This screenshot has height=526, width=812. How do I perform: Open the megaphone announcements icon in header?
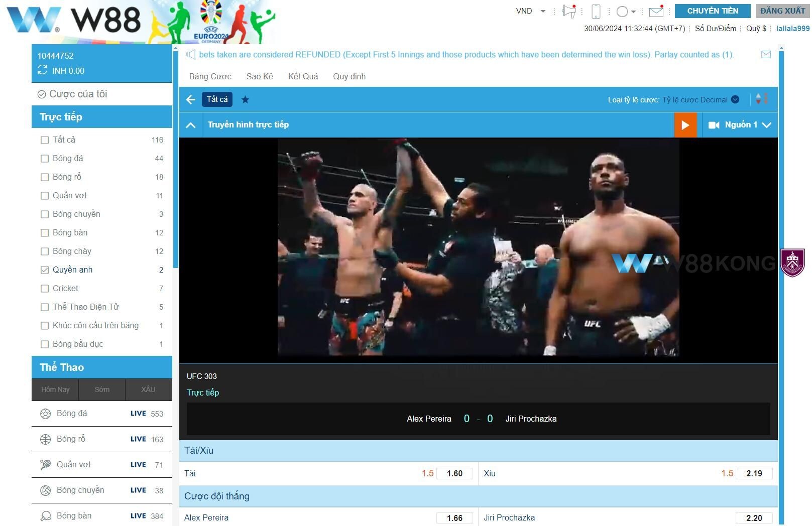(569, 11)
